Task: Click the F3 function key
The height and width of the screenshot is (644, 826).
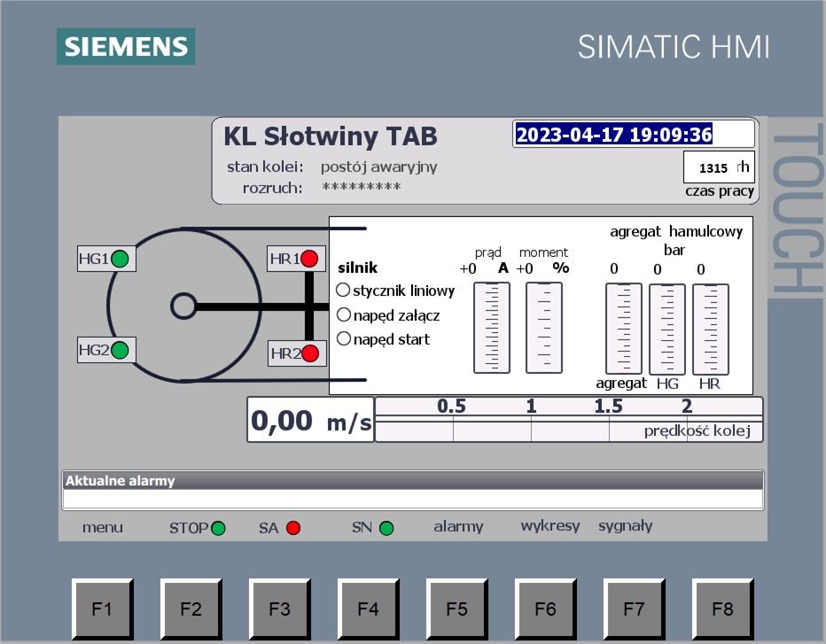Action: click(279, 609)
